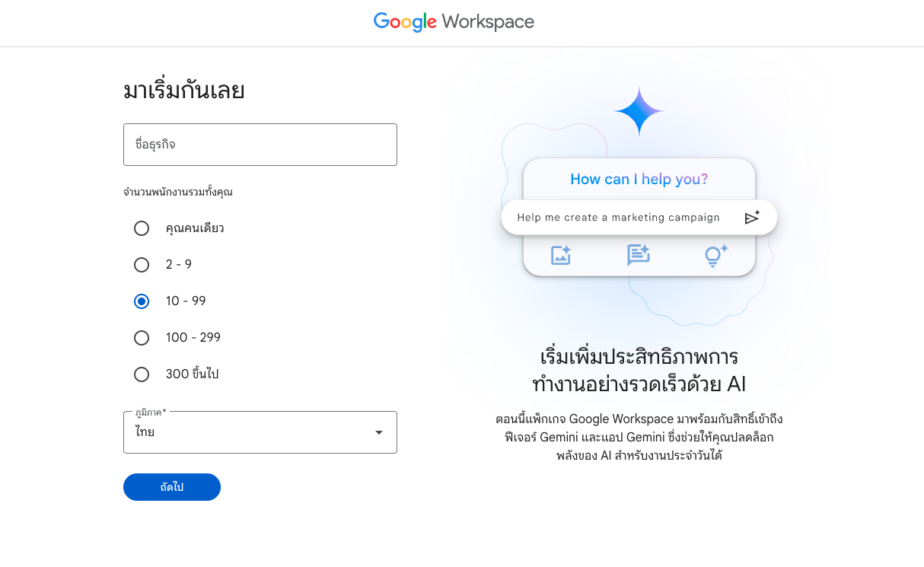Click the ถัดไป next button
The width and height of the screenshot is (924, 567).
[172, 487]
